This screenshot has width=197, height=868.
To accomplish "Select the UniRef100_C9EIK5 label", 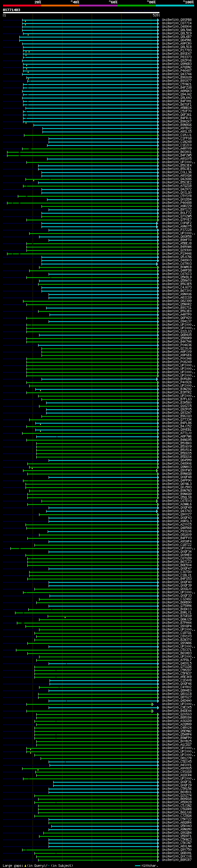I will [177, 707].
